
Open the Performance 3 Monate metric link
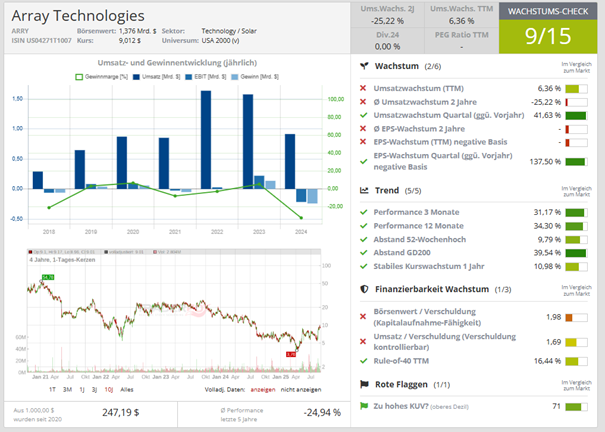point(416,212)
